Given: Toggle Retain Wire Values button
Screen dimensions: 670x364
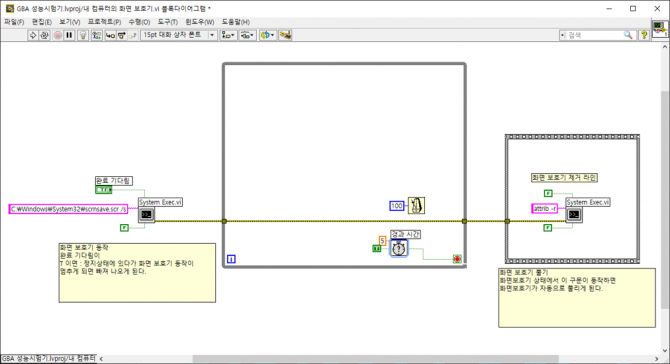Looking at the screenshot, I should pyautogui.click(x=97, y=35).
